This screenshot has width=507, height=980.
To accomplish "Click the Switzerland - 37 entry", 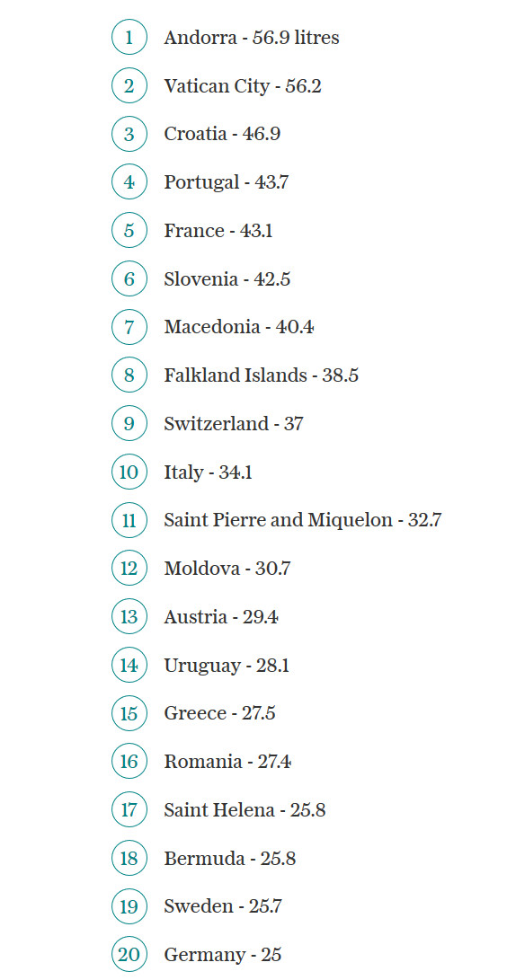I will [x=234, y=424].
